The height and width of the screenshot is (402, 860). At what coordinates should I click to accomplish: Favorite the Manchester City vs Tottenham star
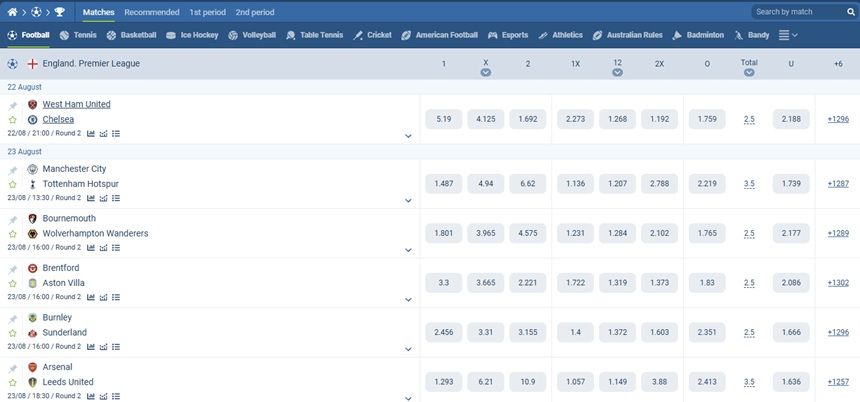pos(13,184)
